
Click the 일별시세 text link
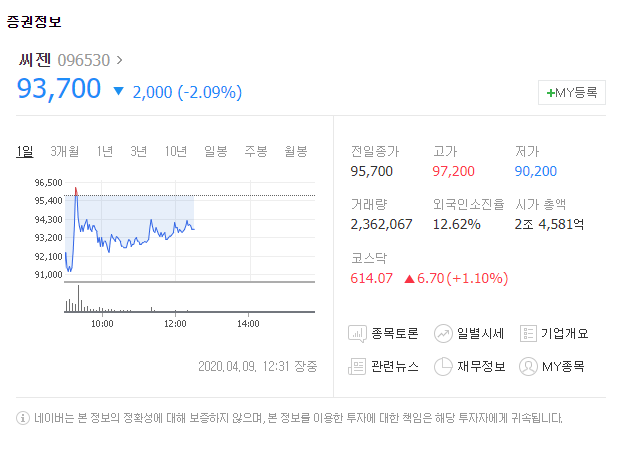coord(480,334)
